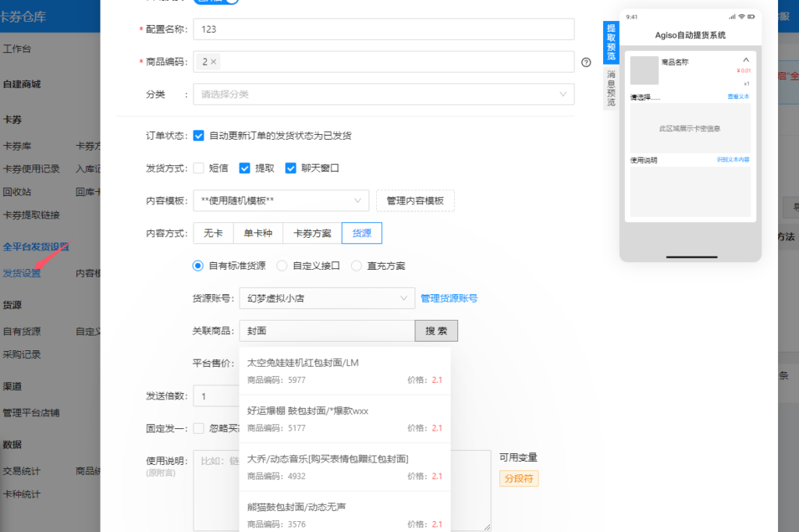Click the textarea resize handle icon

(487, 527)
